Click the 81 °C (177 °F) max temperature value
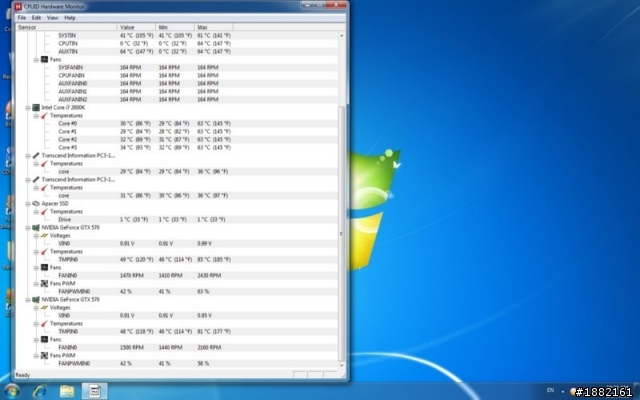 click(214, 331)
